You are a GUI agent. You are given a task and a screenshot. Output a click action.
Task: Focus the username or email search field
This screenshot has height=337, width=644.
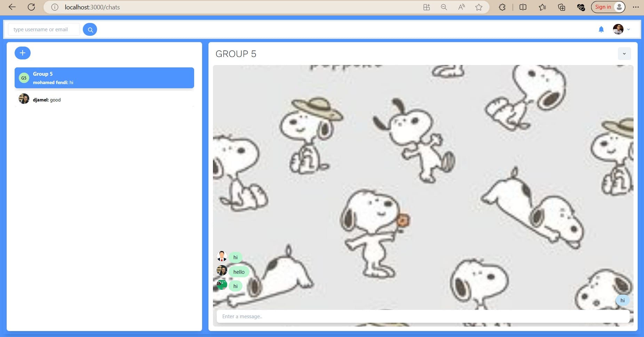point(44,30)
